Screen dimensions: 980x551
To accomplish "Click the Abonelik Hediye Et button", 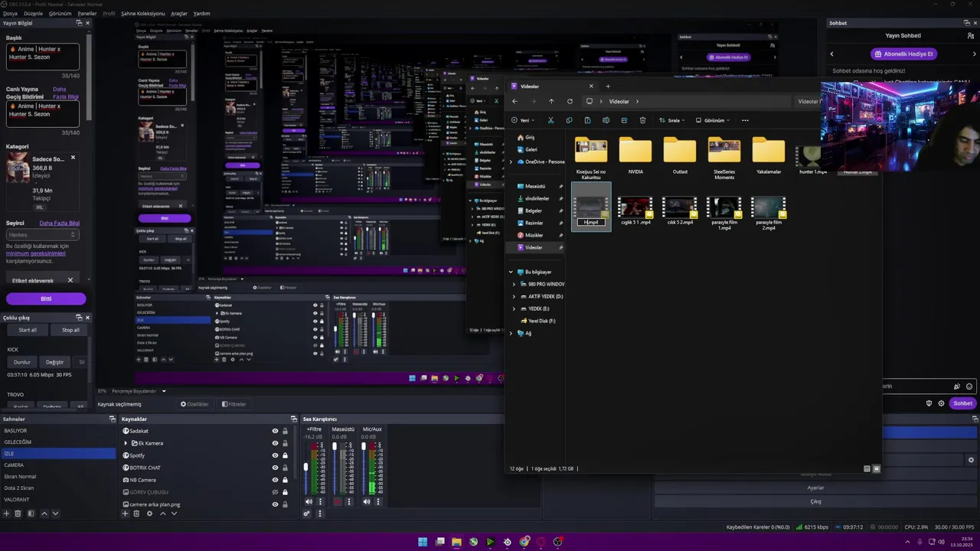I will click(x=904, y=54).
